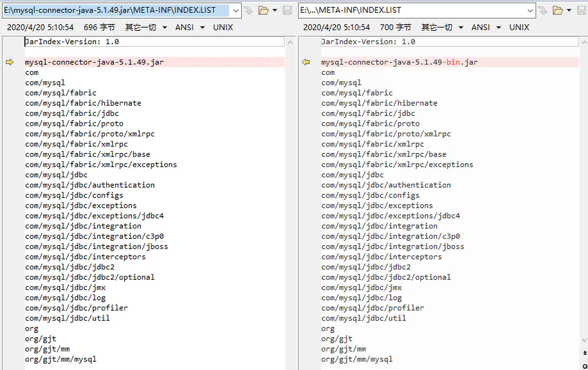
Task: Click com/mysql/jdbc/profiler line in right pane
Action: click(373, 308)
